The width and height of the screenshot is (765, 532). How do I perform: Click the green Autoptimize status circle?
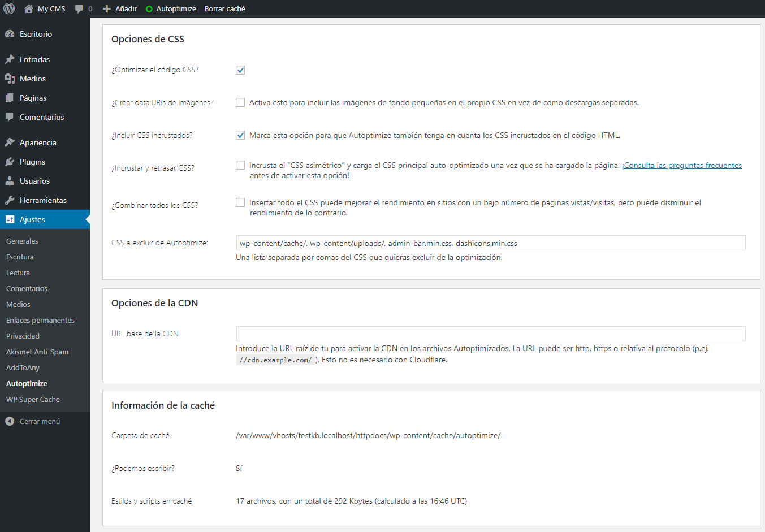click(x=149, y=9)
